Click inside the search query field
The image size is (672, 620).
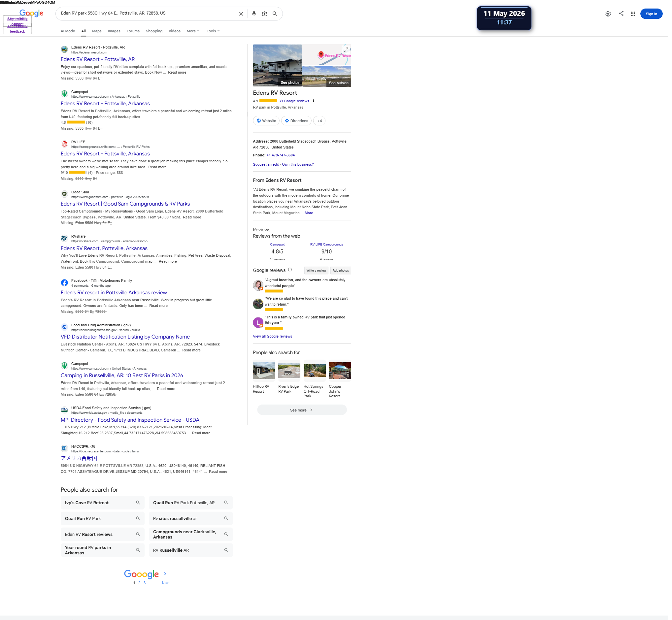coord(148,14)
